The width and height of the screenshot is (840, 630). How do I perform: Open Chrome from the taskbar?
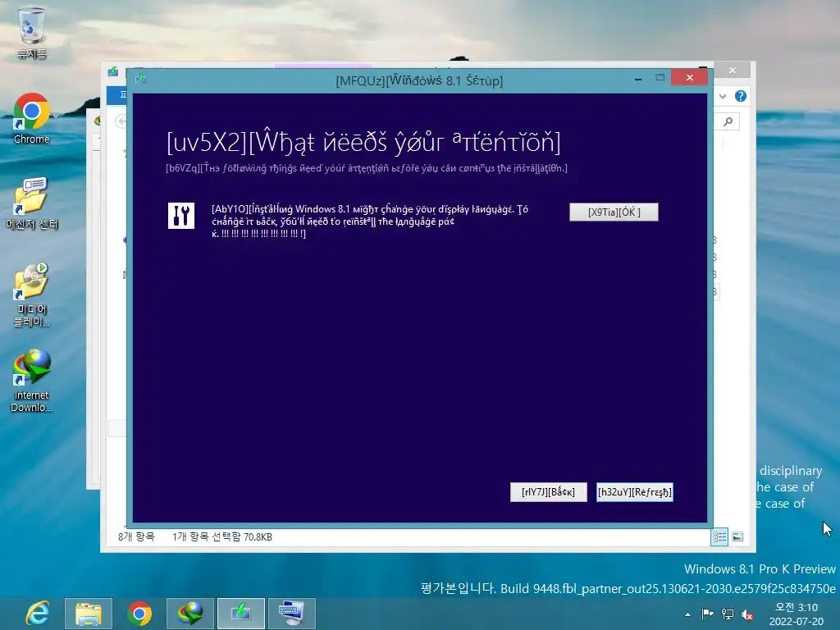tap(139, 614)
